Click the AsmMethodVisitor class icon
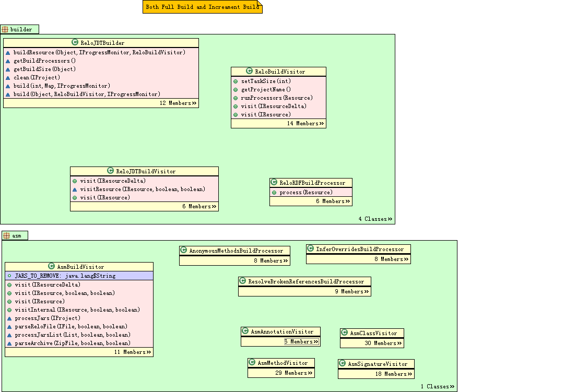The image size is (588, 392). pyautogui.click(x=252, y=362)
